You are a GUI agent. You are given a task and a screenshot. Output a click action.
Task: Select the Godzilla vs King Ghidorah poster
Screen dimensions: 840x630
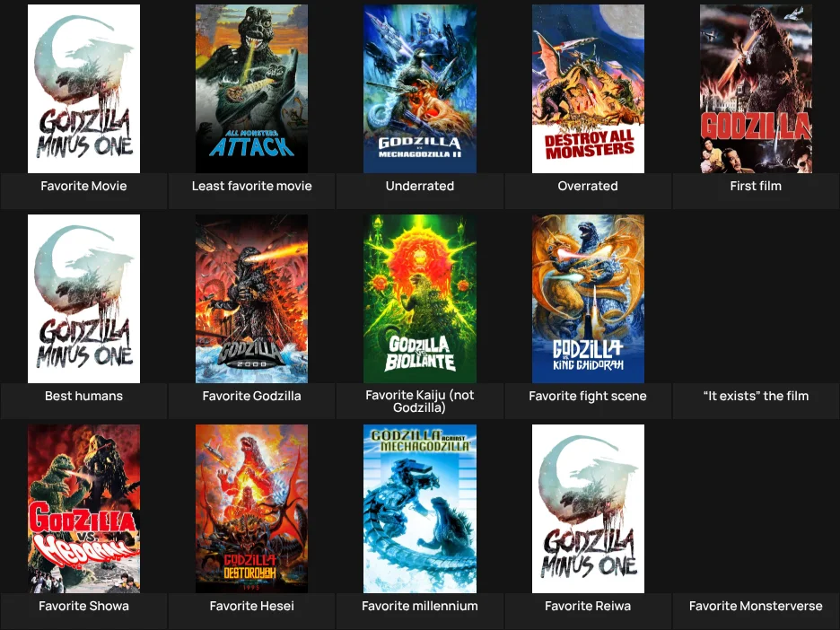588,299
